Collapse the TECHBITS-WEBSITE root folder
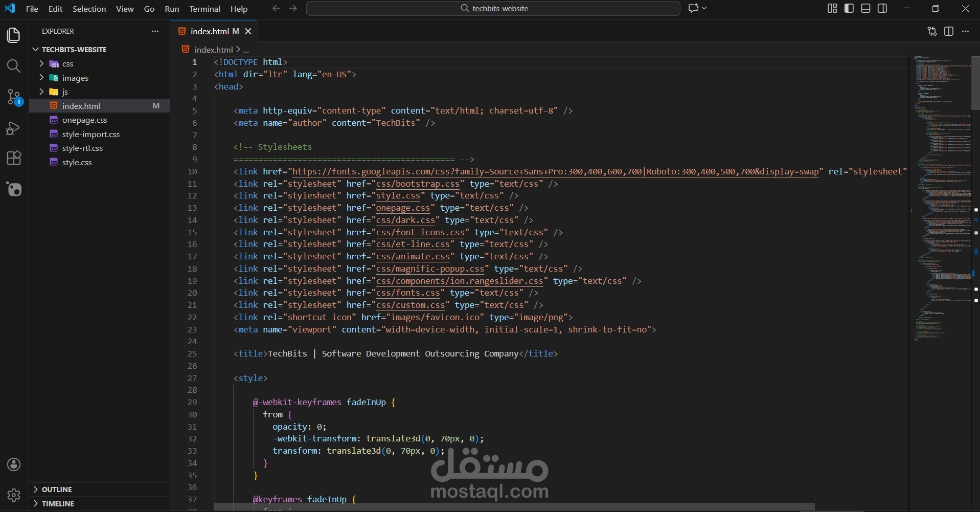Viewport: 980px width, 512px height. coord(35,50)
